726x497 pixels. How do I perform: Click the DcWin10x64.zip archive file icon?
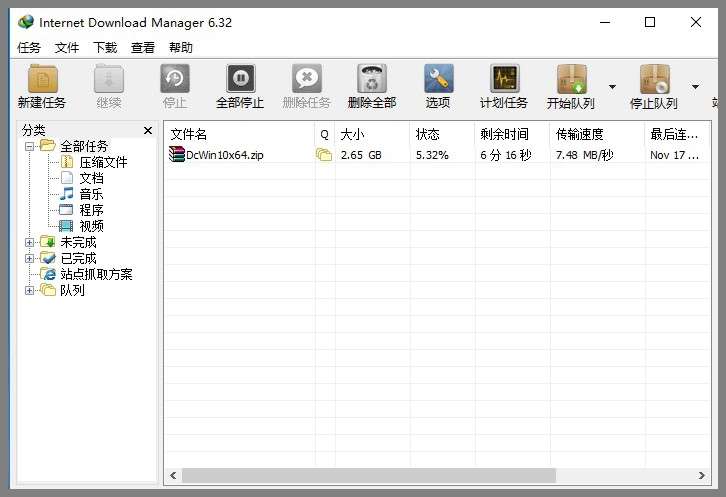pyautogui.click(x=176, y=154)
